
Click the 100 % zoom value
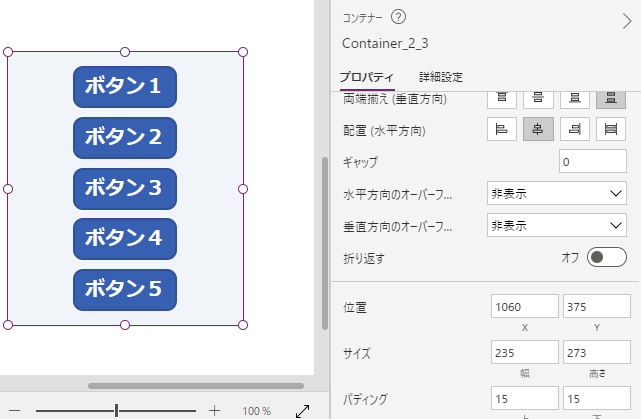tap(257, 411)
